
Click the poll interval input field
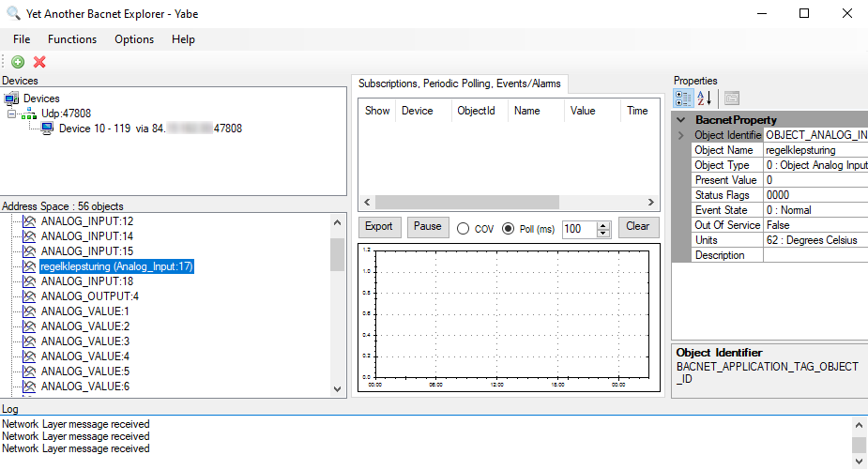578,229
